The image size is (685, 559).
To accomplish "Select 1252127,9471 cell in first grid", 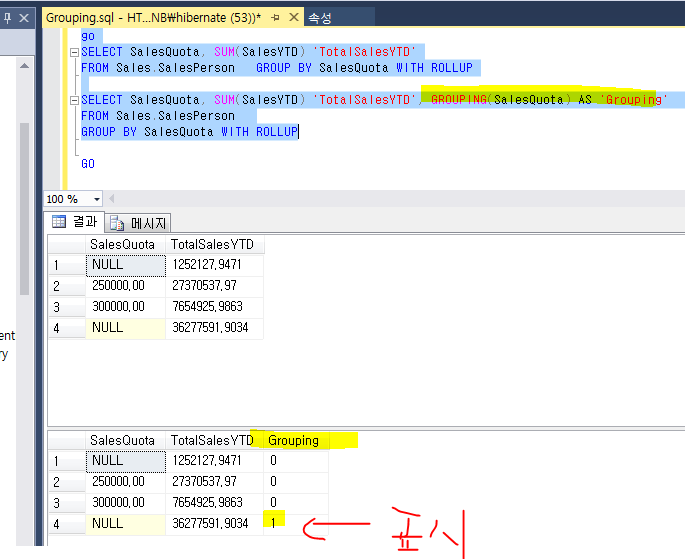I will [x=214, y=265].
